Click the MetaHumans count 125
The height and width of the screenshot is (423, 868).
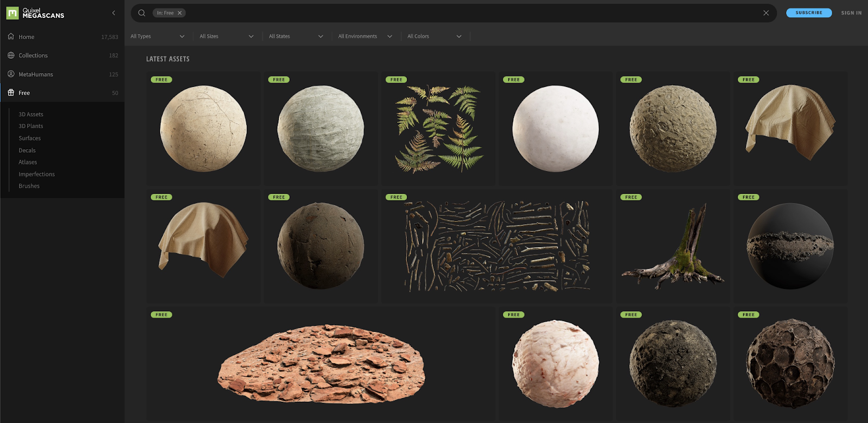pos(113,74)
